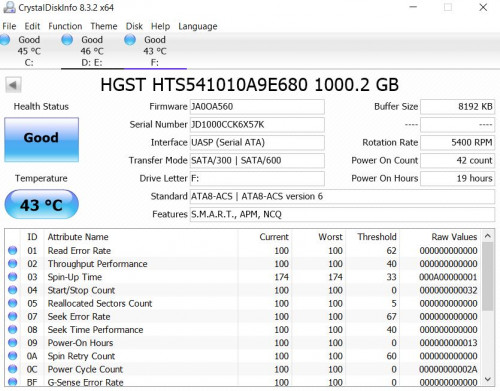Select the Spin-Up Time row text
The width and height of the screenshot is (500, 391).
coord(75,277)
